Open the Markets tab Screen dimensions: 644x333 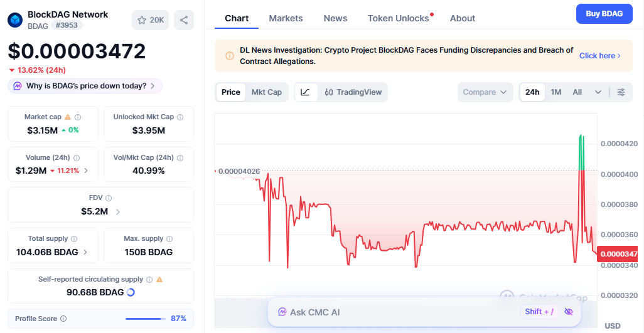click(286, 18)
